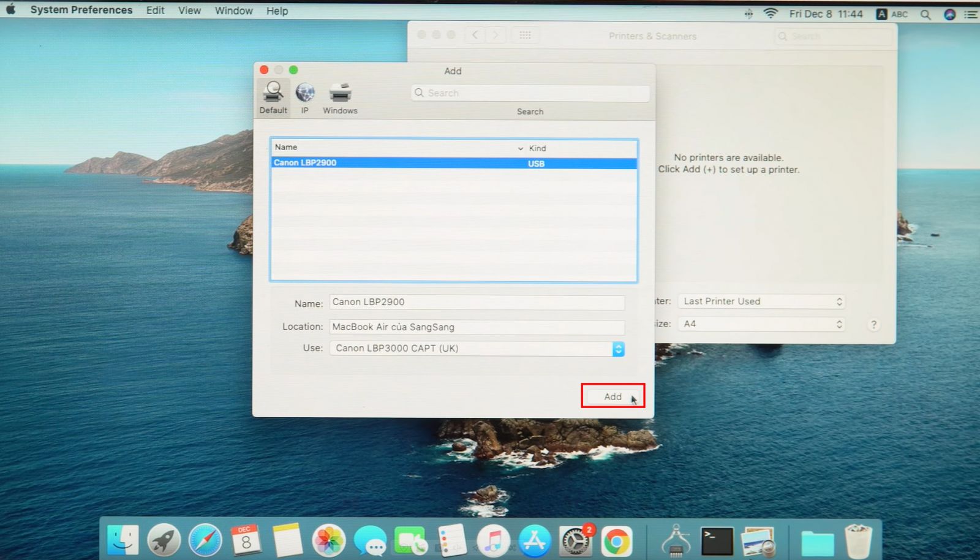The width and height of the screenshot is (980, 560).
Task: Open Calendar from the Dock
Action: pos(246,540)
